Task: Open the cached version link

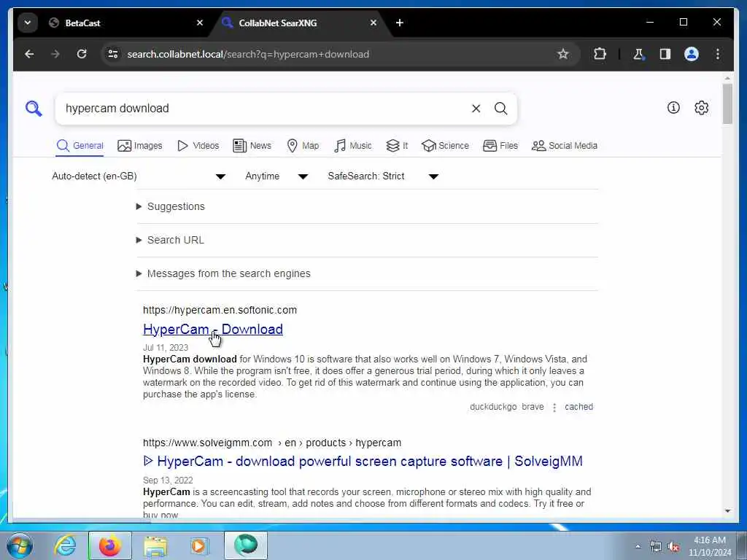Action: click(578, 407)
